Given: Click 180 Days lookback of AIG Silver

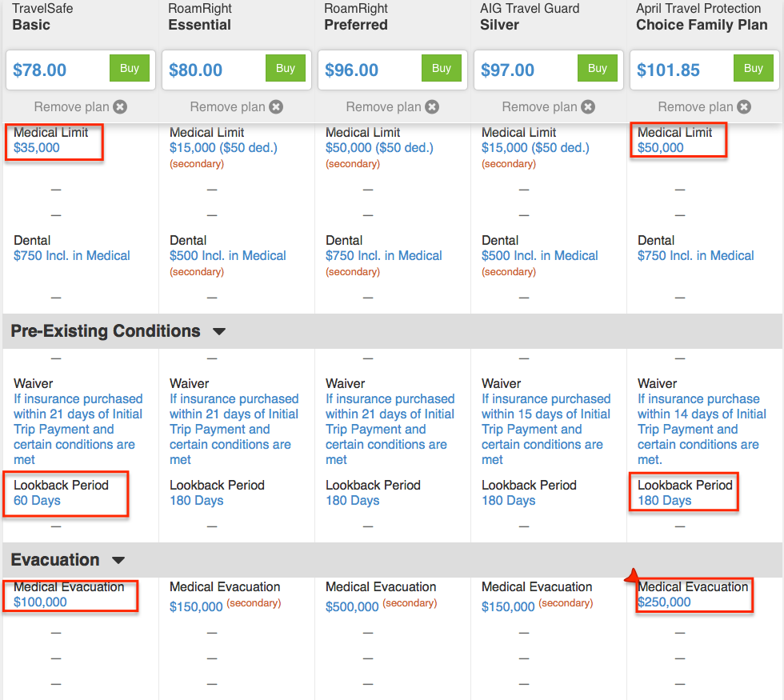Looking at the screenshot, I should tap(509, 501).
